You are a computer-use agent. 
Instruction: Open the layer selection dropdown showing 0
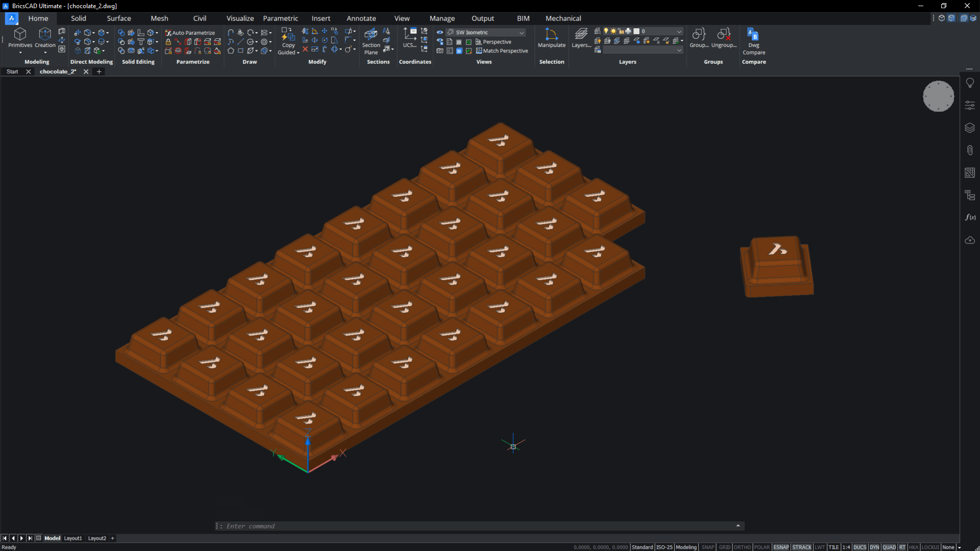tap(679, 31)
